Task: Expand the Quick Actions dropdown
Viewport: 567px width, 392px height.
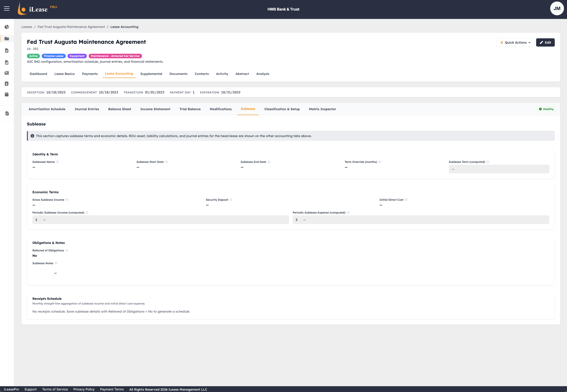Action: (515, 42)
